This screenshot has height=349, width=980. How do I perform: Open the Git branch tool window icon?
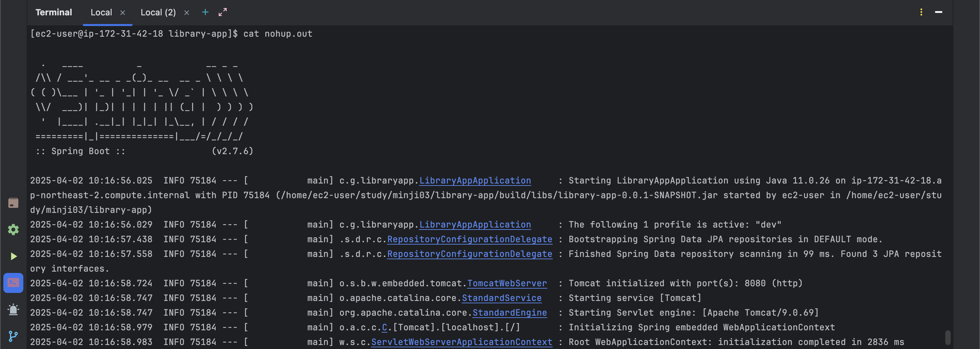tap(13, 336)
